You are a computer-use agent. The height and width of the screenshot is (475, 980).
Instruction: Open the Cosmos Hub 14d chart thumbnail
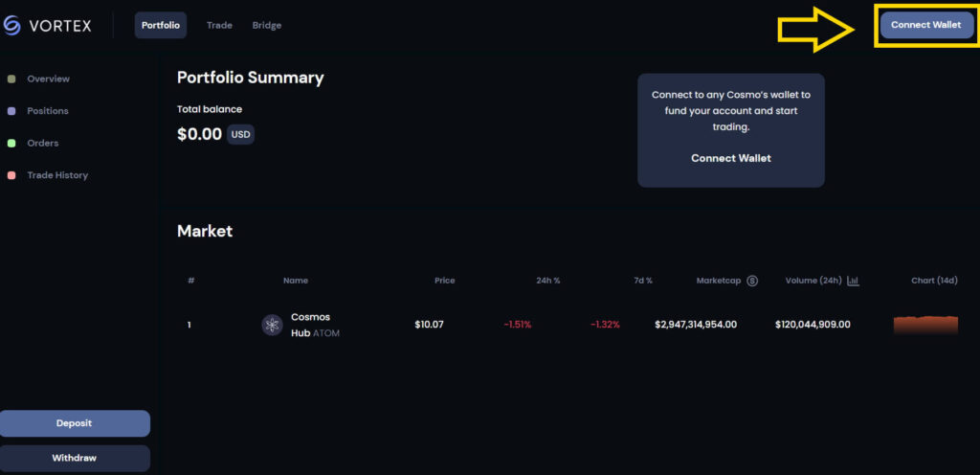click(925, 325)
